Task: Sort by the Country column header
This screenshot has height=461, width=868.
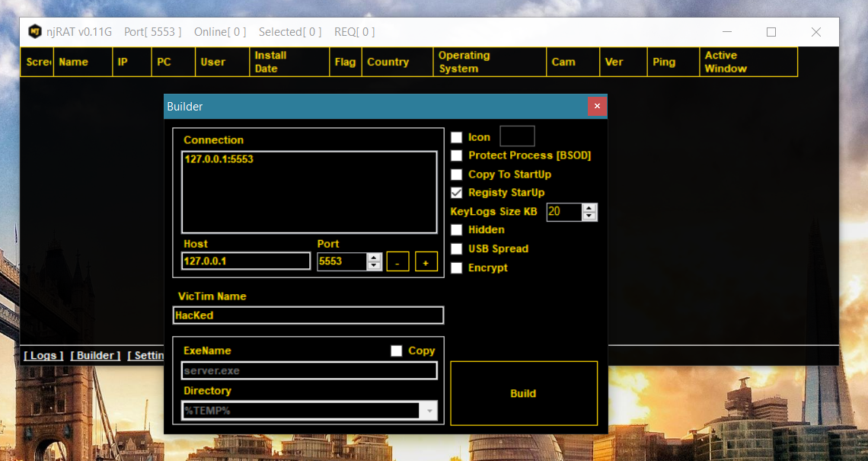Action: [397, 62]
